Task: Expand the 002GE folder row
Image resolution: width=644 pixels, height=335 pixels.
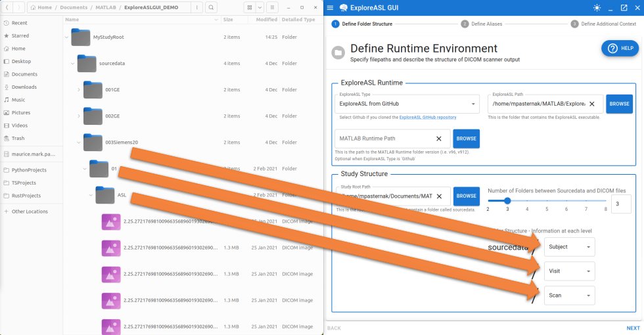Action: coord(79,116)
